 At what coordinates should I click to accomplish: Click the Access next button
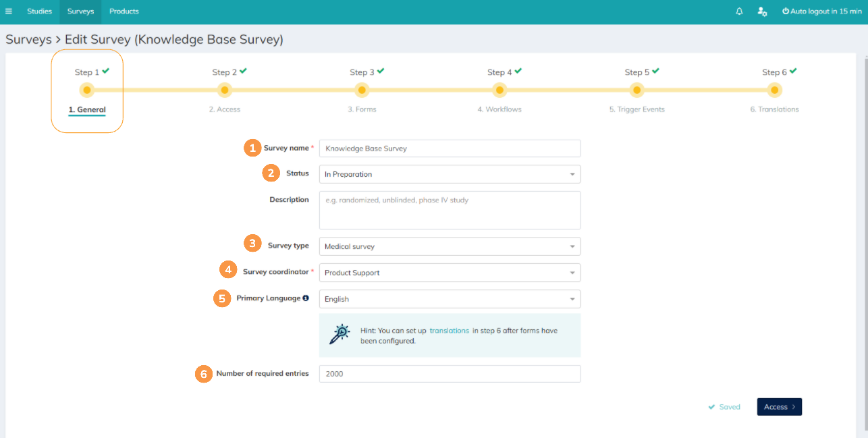tap(779, 407)
